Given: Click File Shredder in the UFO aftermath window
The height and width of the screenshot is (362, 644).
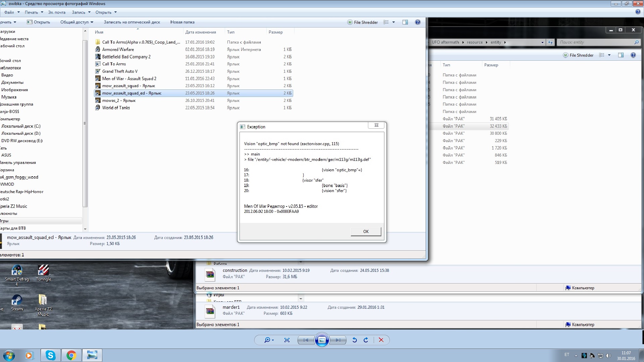Looking at the screenshot, I should click(x=578, y=55).
